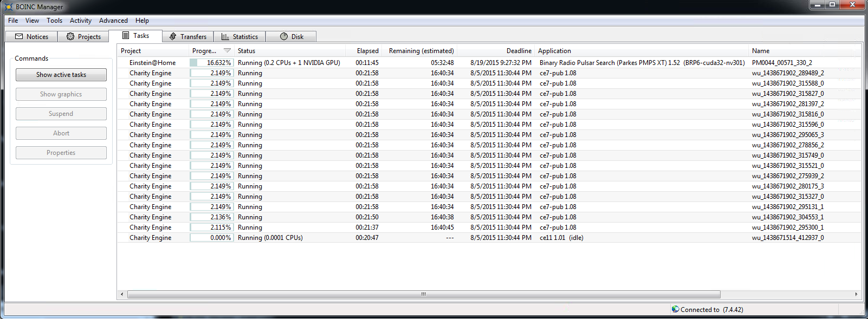Image resolution: width=868 pixels, height=319 pixels.
Task: Click the list icon on Tasks tab
Action: pyautogui.click(x=126, y=35)
